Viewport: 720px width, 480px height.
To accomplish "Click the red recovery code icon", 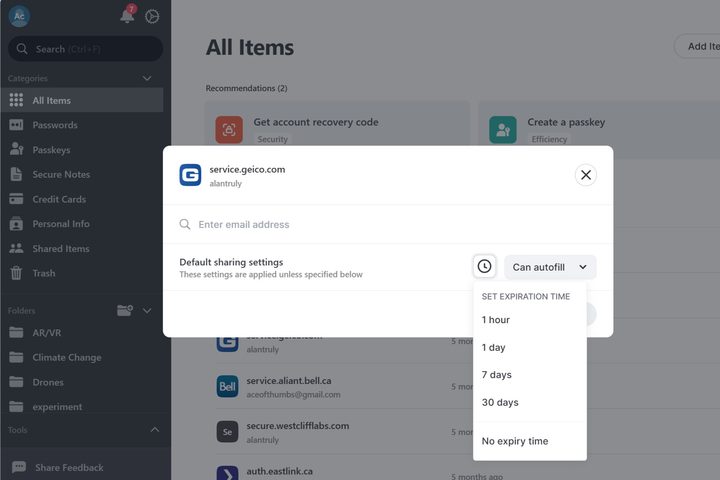I will [229, 130].
